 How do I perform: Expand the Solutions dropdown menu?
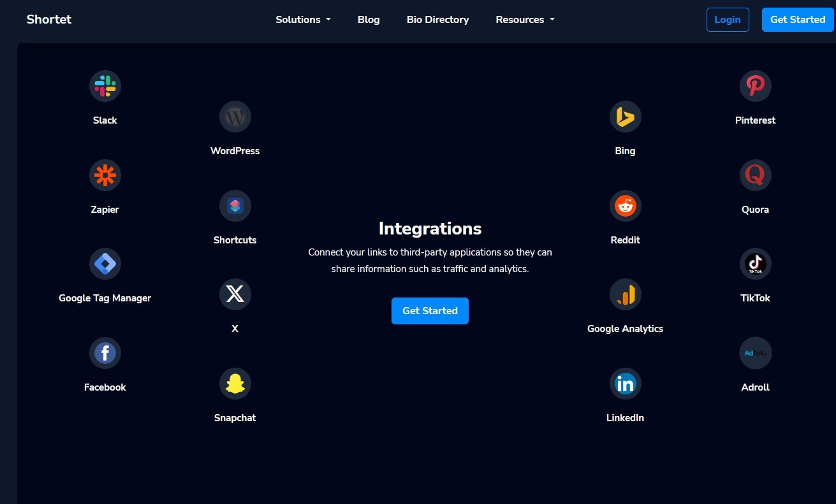[303, 20]
